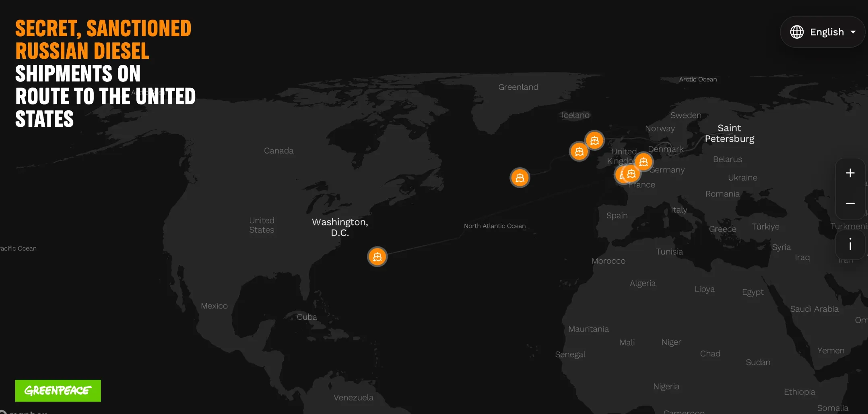Click the Nigeria map label
Viewport: 868px width, 414px height.
[x=666, y=387]
